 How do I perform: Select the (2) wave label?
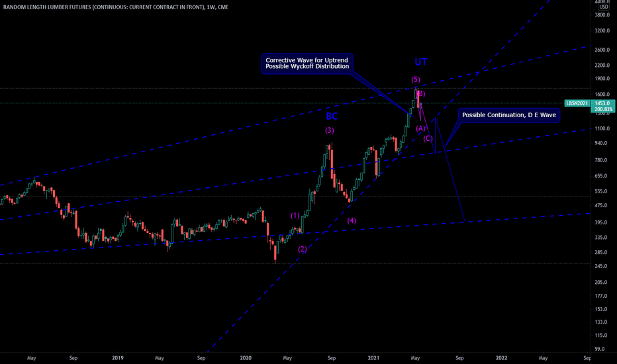click(x=302, y=249)
